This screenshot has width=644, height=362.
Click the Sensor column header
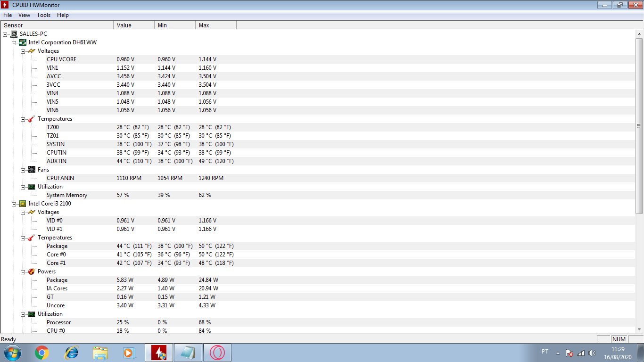click(57, 25)
